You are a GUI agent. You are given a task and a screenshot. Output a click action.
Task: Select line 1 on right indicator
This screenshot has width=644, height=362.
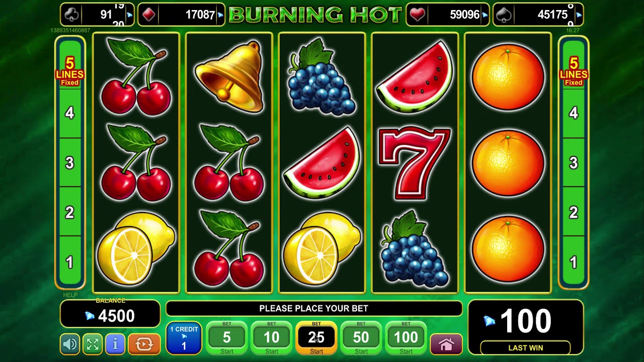574,262
